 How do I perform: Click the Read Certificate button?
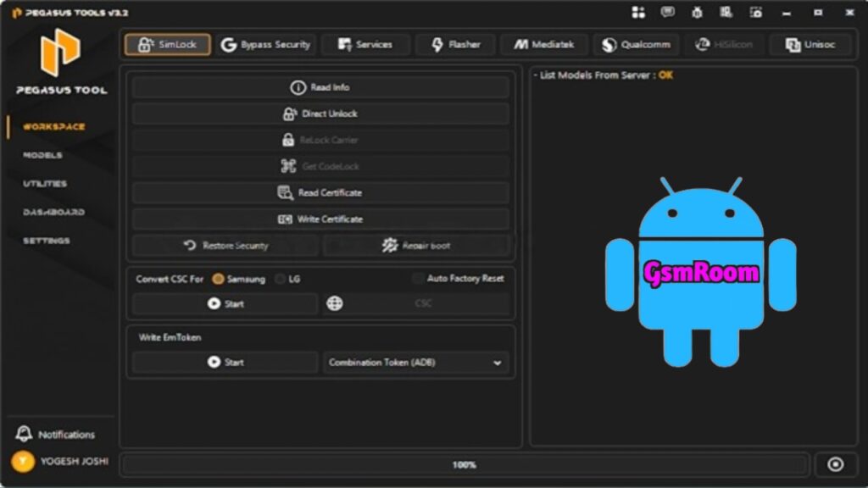pos(320,193)
